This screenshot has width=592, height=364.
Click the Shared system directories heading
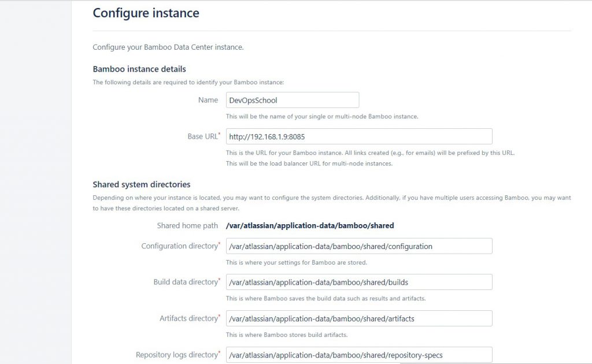click(141, 185)
